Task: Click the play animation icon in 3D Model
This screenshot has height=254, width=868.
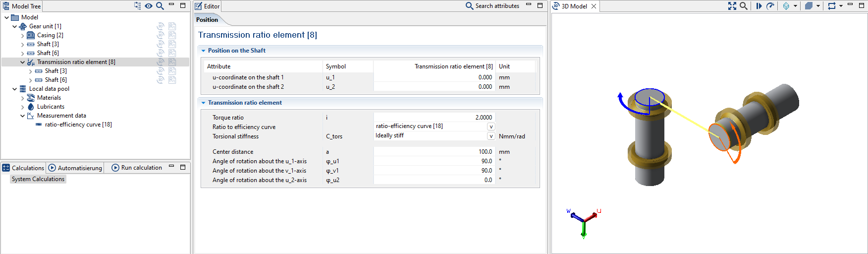Action: tap(759, 6)
